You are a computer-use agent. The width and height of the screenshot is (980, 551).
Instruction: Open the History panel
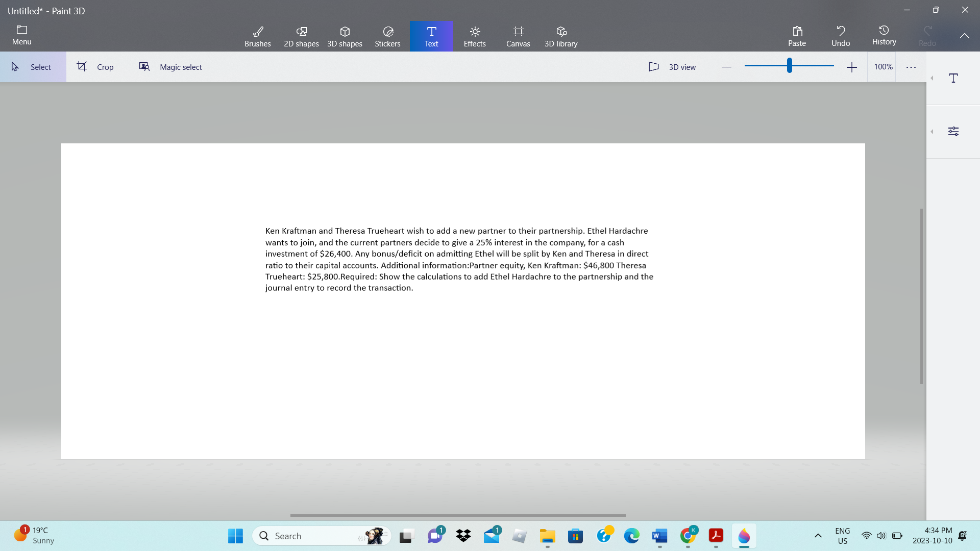tap(884, 35)
